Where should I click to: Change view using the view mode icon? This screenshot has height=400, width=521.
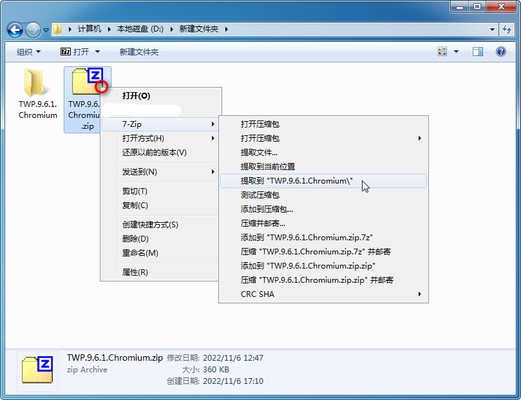(442, 52)
